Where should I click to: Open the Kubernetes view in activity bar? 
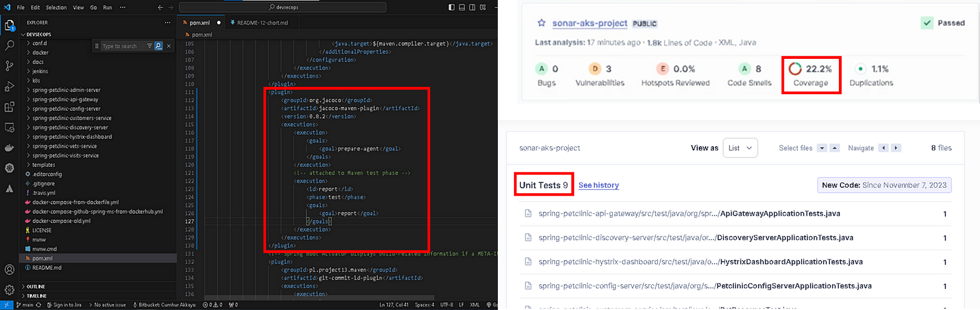(x=9, y=168)
